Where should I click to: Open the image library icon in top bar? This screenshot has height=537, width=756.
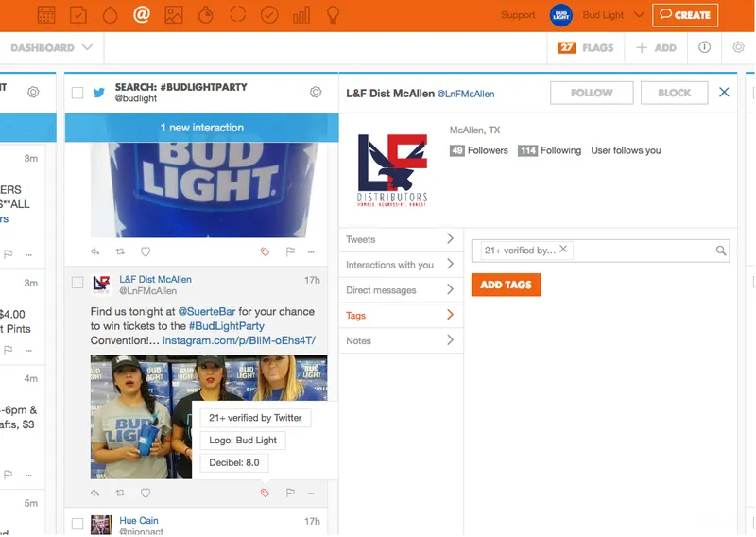coord(174,15)
